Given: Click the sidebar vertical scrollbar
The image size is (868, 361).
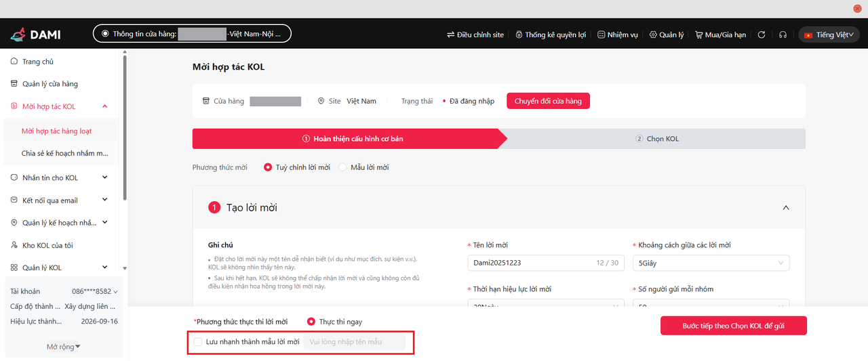Looking at the screenshot, I should click(x=125, y=129).
